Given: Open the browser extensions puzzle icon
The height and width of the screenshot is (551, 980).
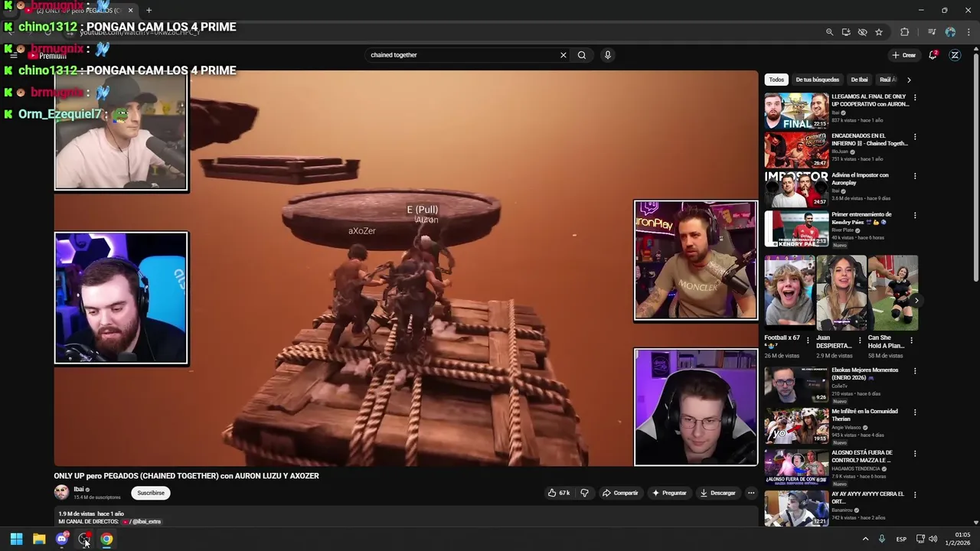Looking at the screenshot, I should [x=905, y=32].
